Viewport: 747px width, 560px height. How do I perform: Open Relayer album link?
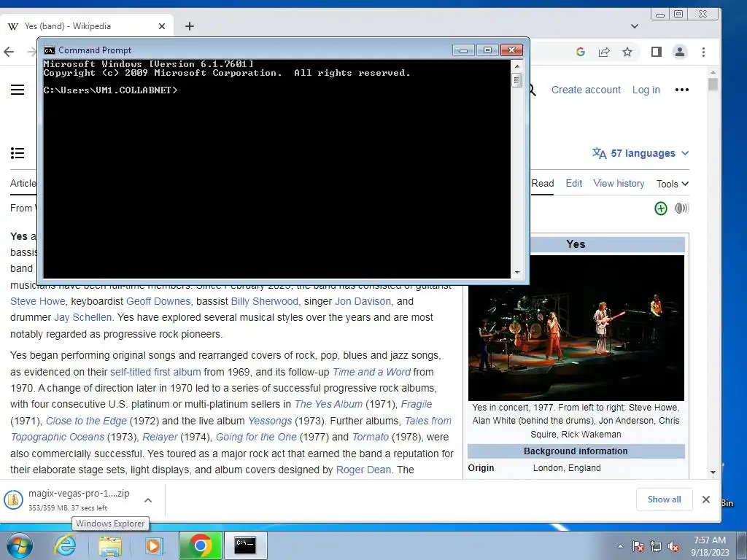(x=160, y=437)
